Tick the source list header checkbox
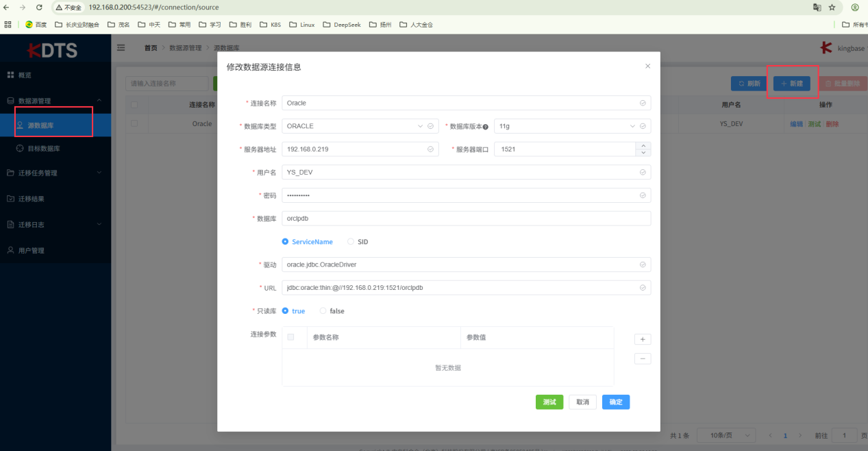The height and width of the screenshot is (451, 868). pyautogui.click(x=134, y=105)
